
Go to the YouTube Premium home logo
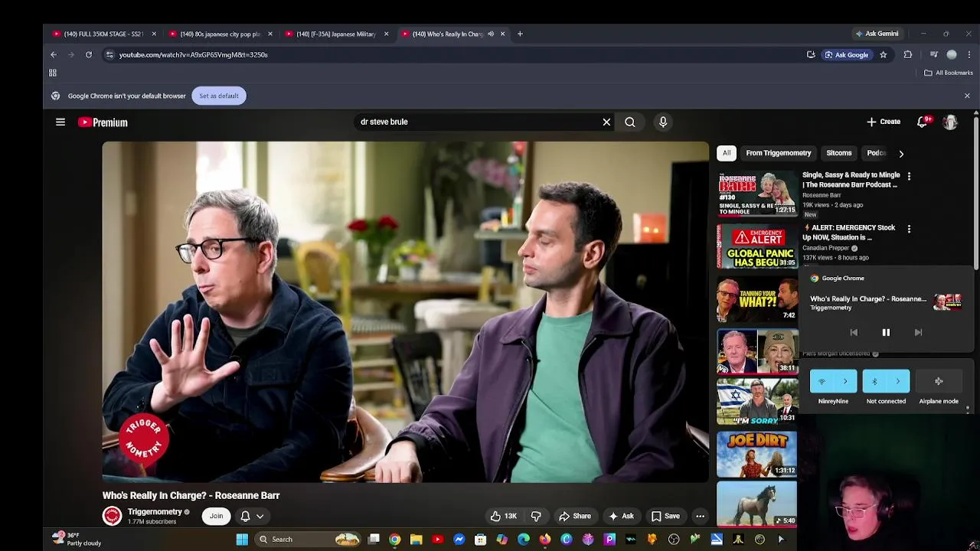pos(103,122)
